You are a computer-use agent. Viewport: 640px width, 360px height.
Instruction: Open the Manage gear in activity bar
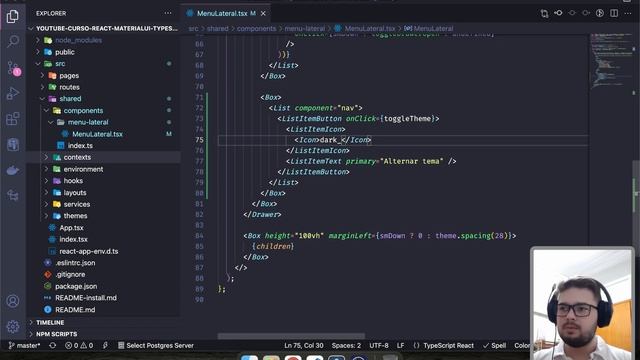(x=13, y=326)
